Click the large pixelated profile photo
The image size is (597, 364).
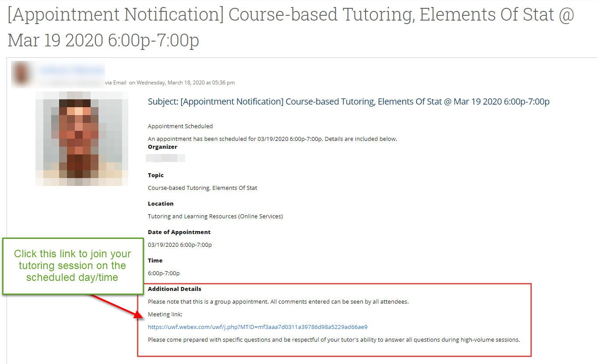[82, 138]
